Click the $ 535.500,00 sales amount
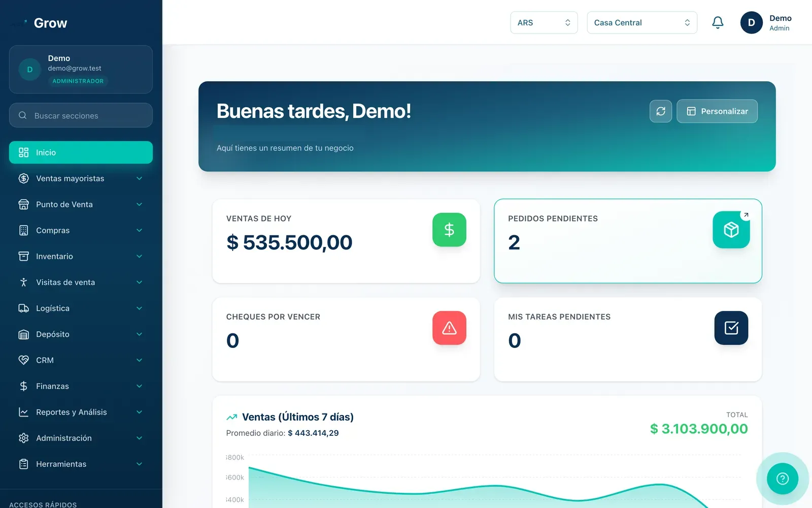The width and height of the screenshot is (812, 508). click(289, 242)
